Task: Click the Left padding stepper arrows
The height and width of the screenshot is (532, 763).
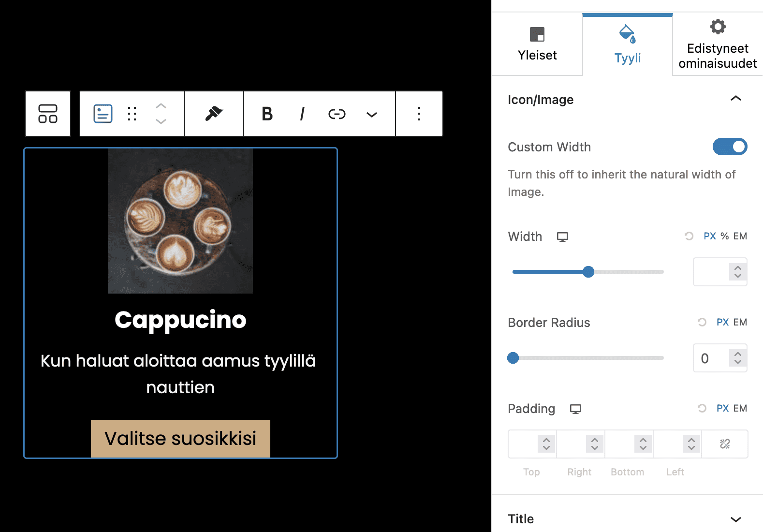Action: tap(691, 444)
